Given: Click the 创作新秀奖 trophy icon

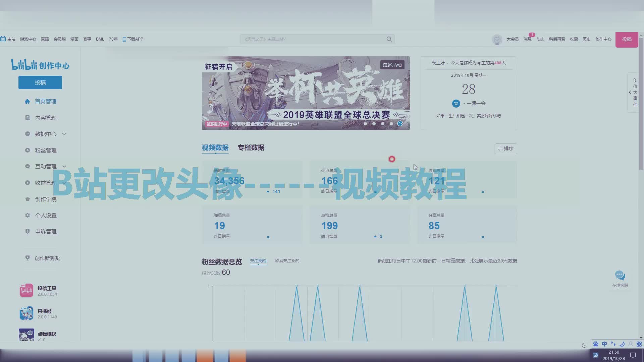Looking at the screenshot, I should [28, 258].
